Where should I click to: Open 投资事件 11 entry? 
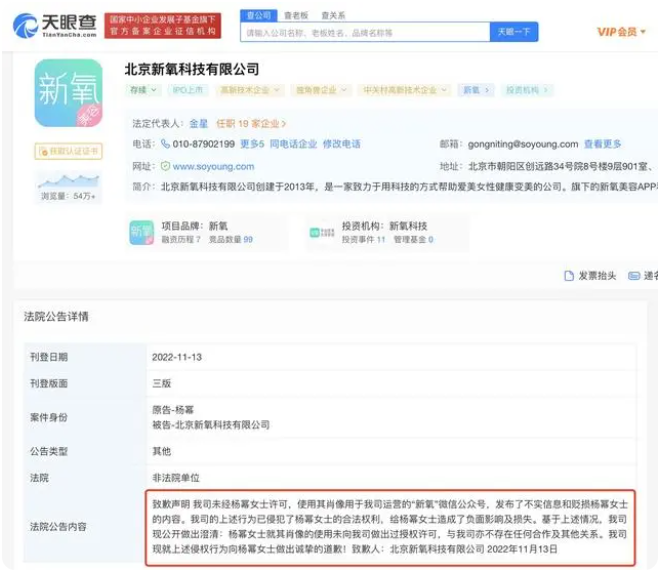tap(364, 240)
